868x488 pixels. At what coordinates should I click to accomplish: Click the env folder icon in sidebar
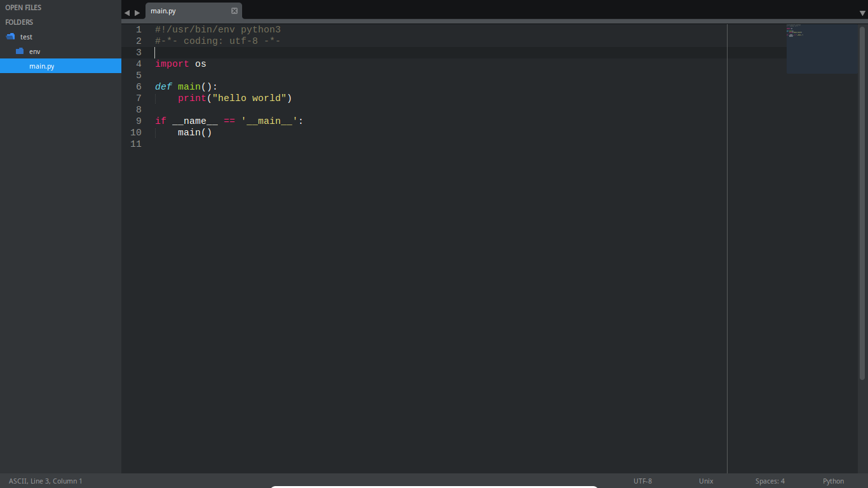(x=20, y=51)
